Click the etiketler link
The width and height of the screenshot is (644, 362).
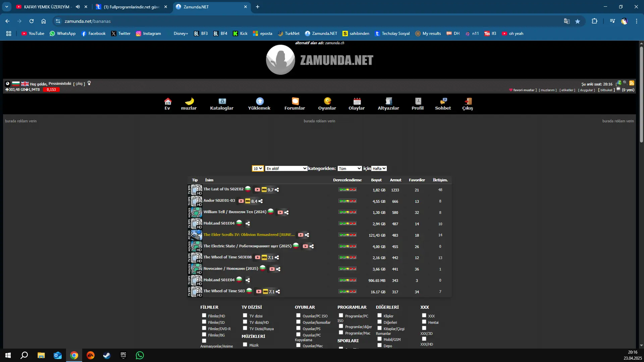click(x=568, y=90)
